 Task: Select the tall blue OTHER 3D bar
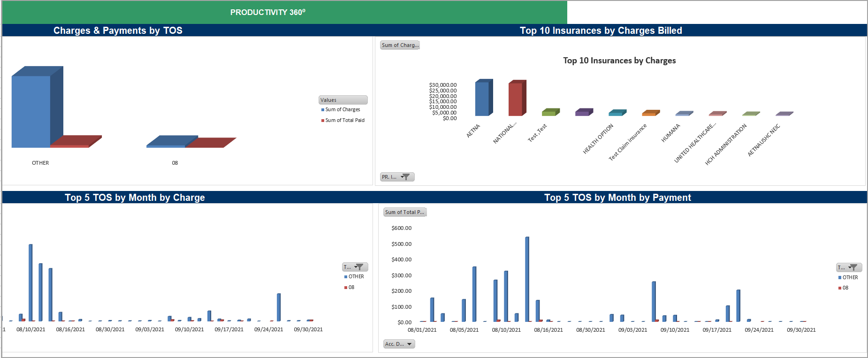(31, 111)
